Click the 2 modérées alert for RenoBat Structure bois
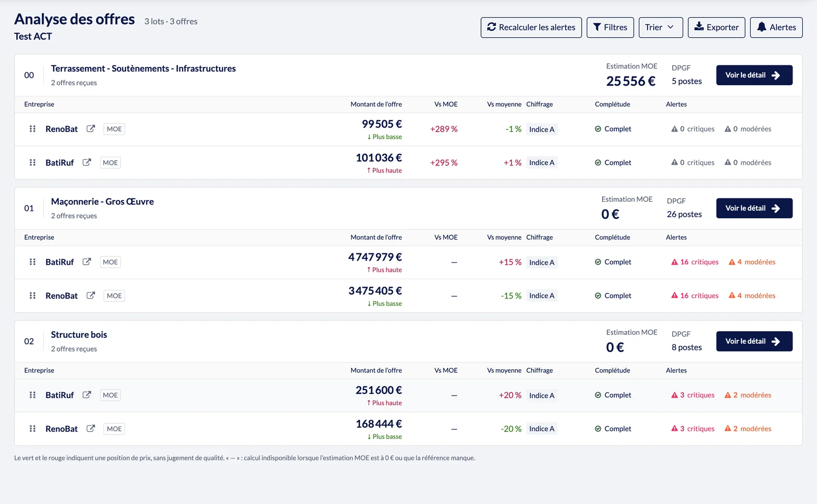 click(748, 429)
